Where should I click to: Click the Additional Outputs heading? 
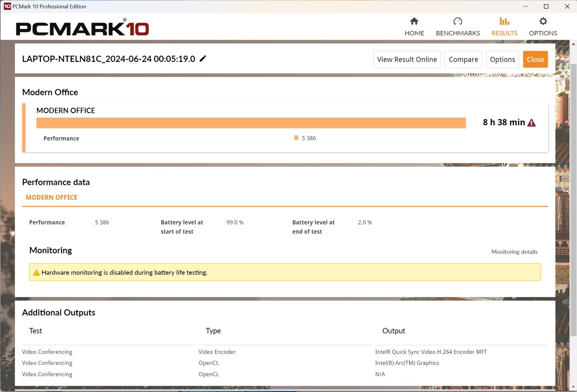[x=58, y=312]
